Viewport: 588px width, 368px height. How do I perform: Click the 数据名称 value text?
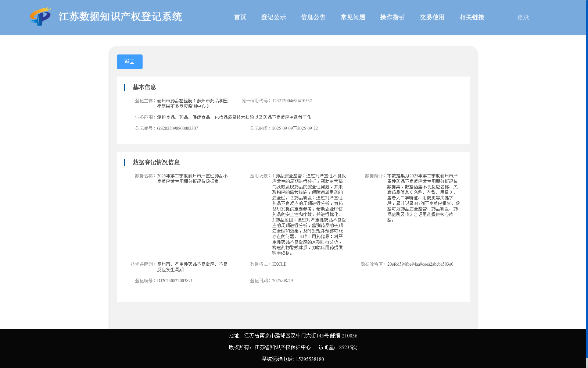point(192,178)
